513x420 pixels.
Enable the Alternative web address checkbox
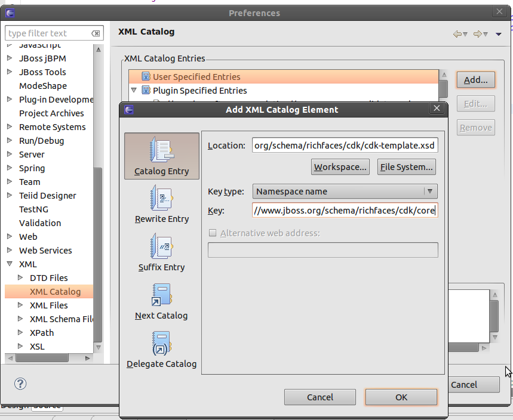(213, 233)
